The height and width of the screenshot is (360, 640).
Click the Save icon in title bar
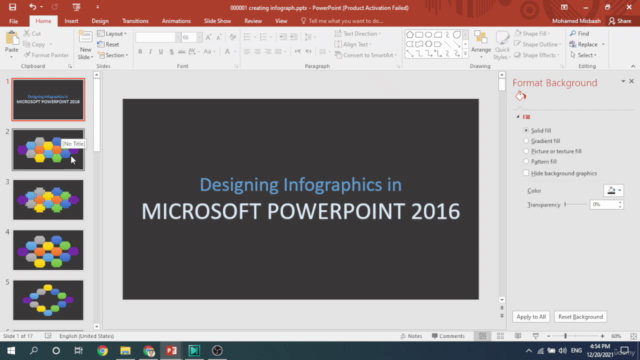[12, 7]
